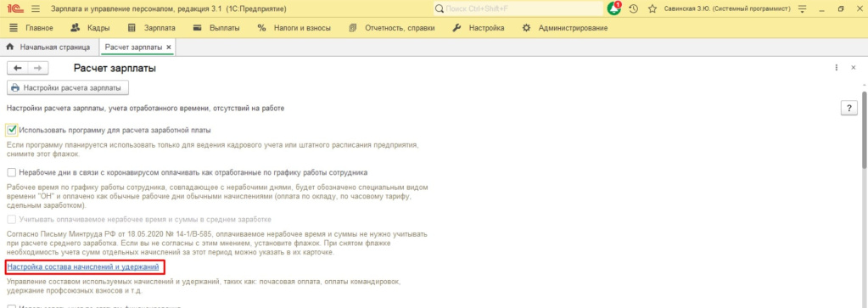The width and height of the screenshot is (868, 308).
Task: Click Настройки расчета зарплаты print button
Action: click(x=68, y=87)
